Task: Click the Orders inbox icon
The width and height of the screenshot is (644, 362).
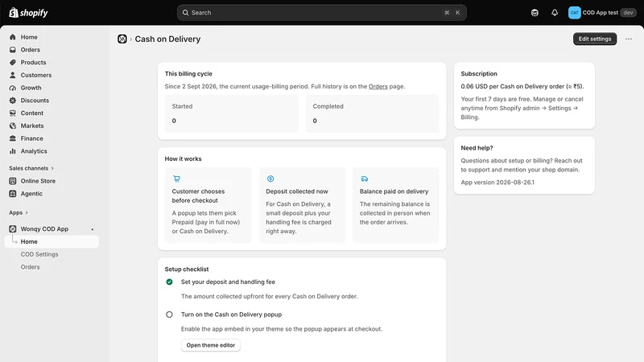Action: (13, 50)
